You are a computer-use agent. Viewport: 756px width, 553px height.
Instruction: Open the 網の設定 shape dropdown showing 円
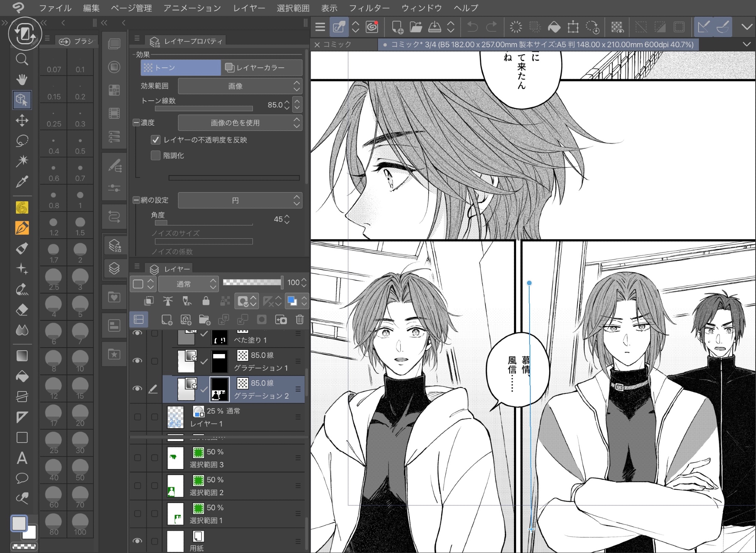coord(240,200)
